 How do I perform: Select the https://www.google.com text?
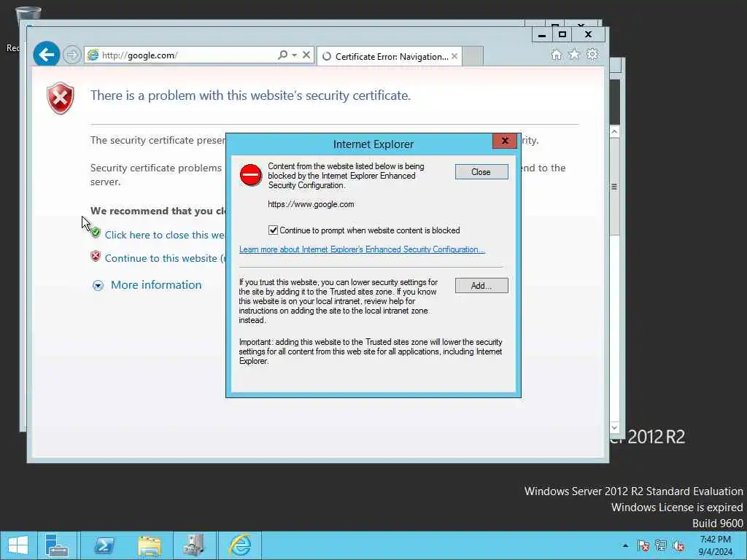(311, 204)
